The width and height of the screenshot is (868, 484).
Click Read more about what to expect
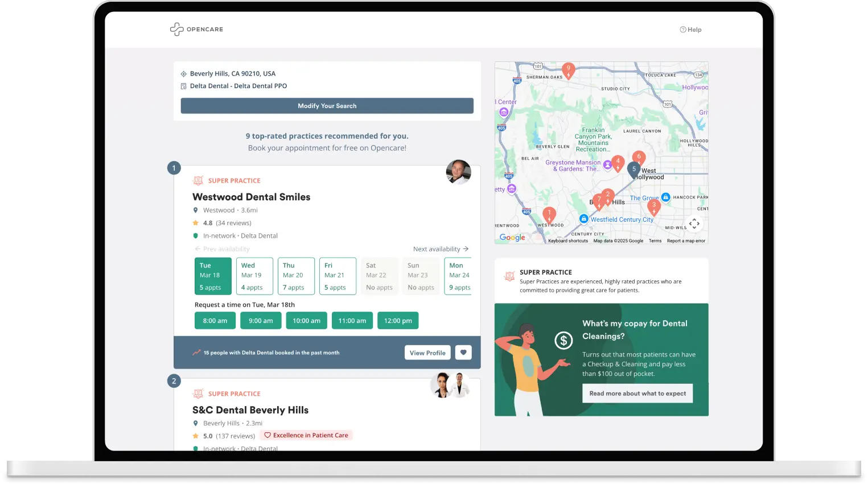click(x=637, y=394)
